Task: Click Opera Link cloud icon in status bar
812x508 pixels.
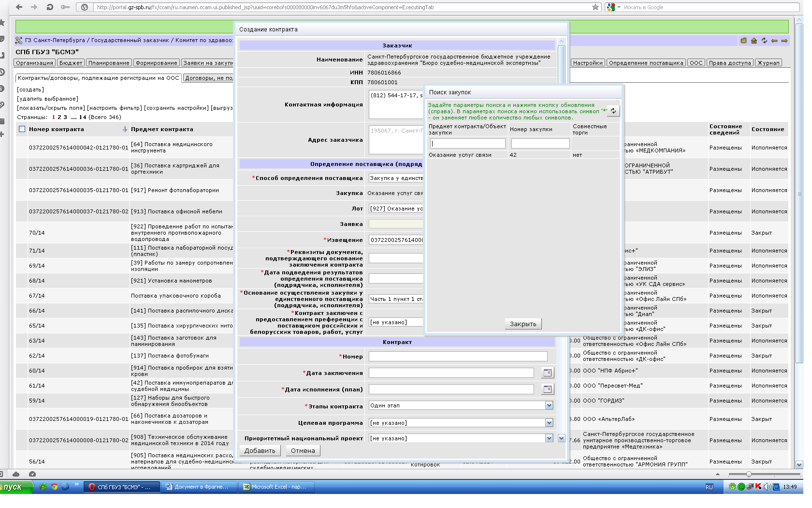Action: click(16, 474)
